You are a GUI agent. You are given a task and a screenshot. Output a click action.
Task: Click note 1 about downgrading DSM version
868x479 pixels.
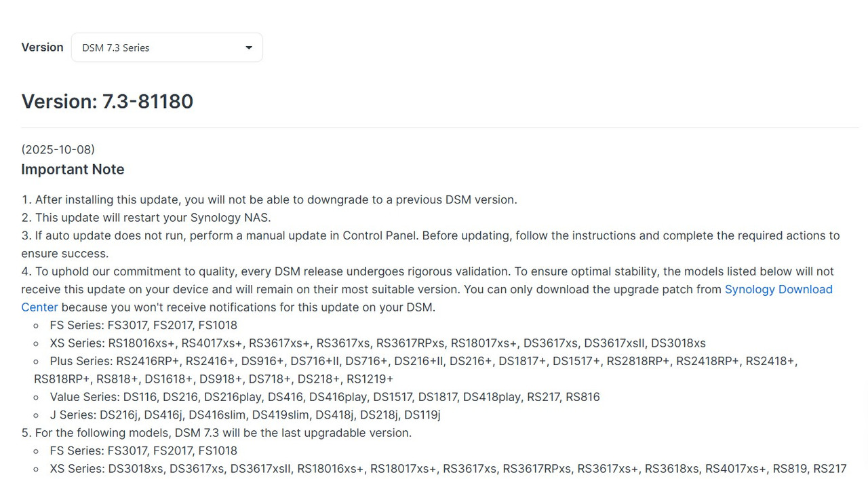click(269, 199)
